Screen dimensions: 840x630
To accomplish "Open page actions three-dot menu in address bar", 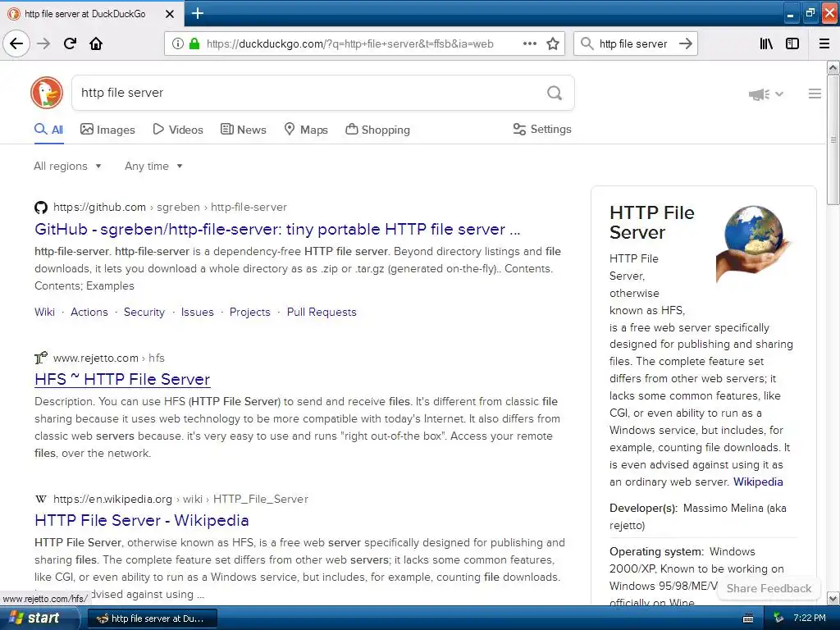I will (529, 43).
